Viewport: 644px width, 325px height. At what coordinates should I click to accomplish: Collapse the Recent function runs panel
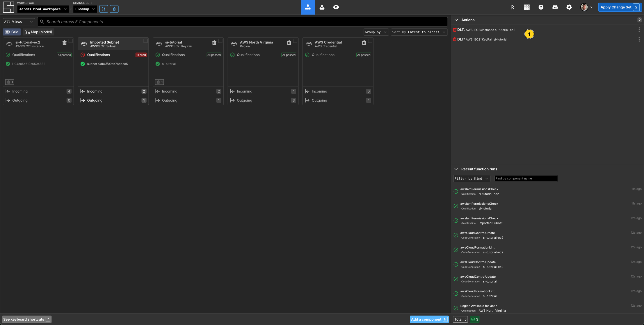click(x=456, y=169)
